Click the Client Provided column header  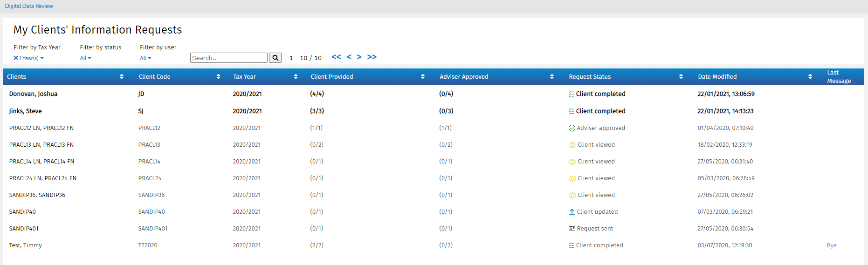click(332, 77)
